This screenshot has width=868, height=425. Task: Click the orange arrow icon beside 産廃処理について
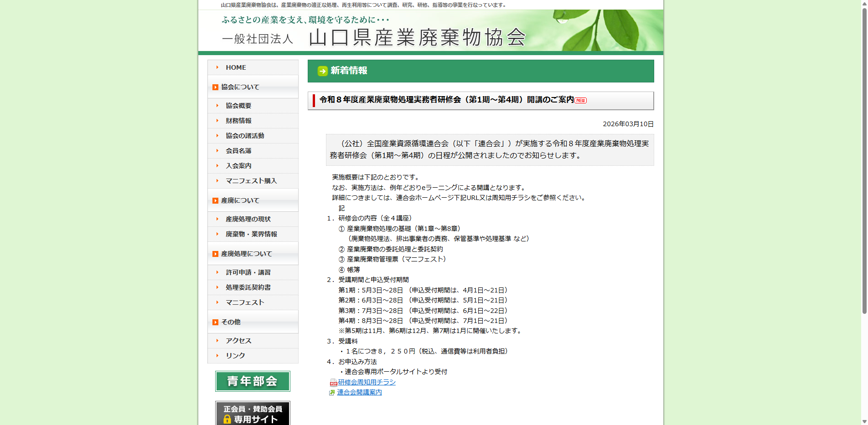(x=215, y=253)
